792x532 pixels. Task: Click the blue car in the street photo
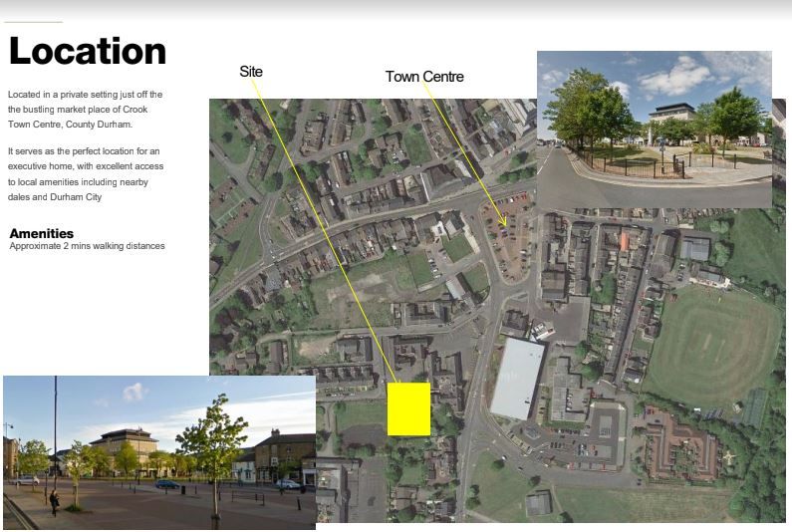click(x=167, y=484)
